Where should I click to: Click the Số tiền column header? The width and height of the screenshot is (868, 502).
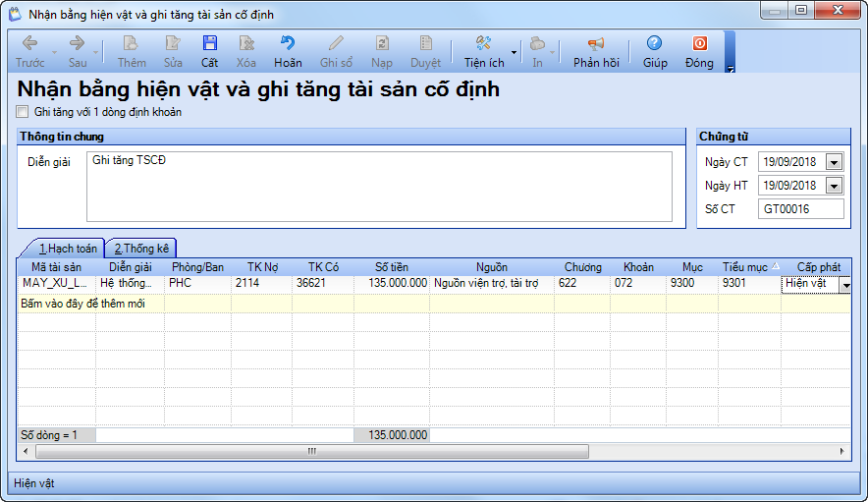[x=392, y=267]
